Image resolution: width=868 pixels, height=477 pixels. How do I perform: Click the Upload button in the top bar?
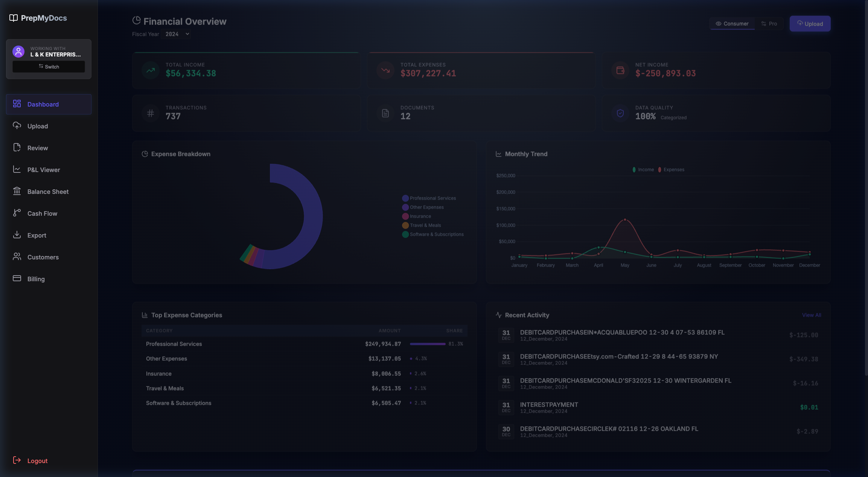coord(810,23)
